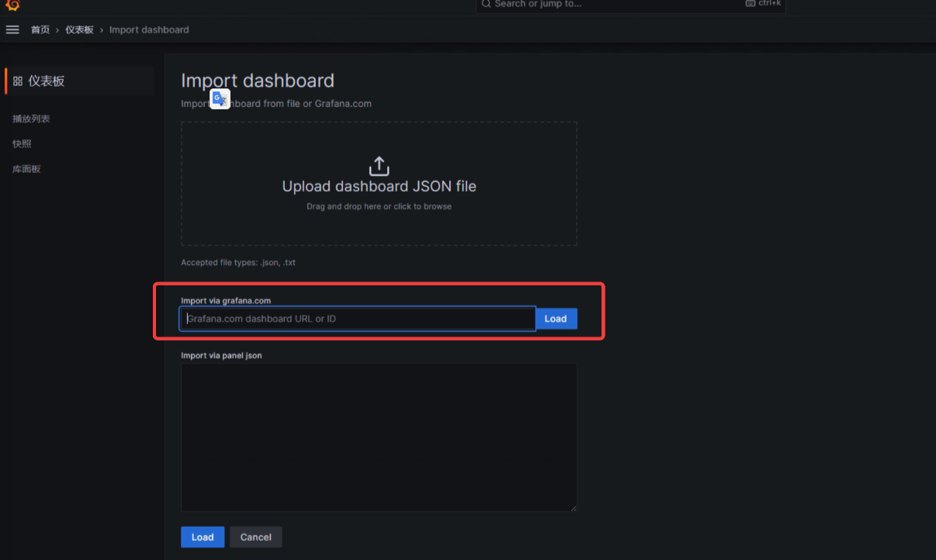Focus the Import via panel json textarea
Viewport: 936px width, 560px height.
pos(379,437)
